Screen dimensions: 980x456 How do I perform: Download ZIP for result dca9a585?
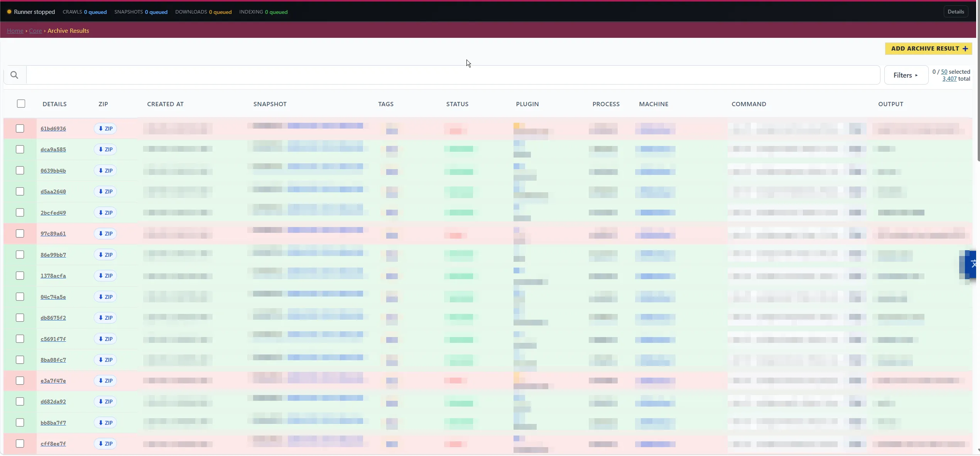click(x=105, y=149)
